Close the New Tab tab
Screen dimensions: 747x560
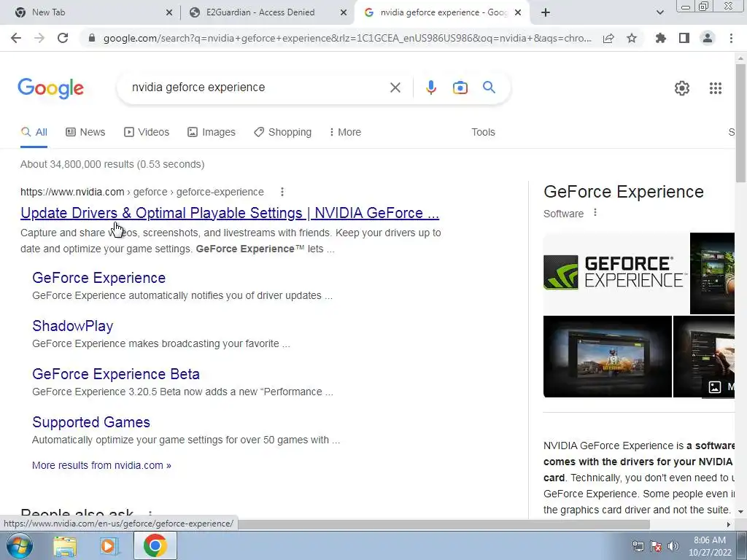click(169, 12)
